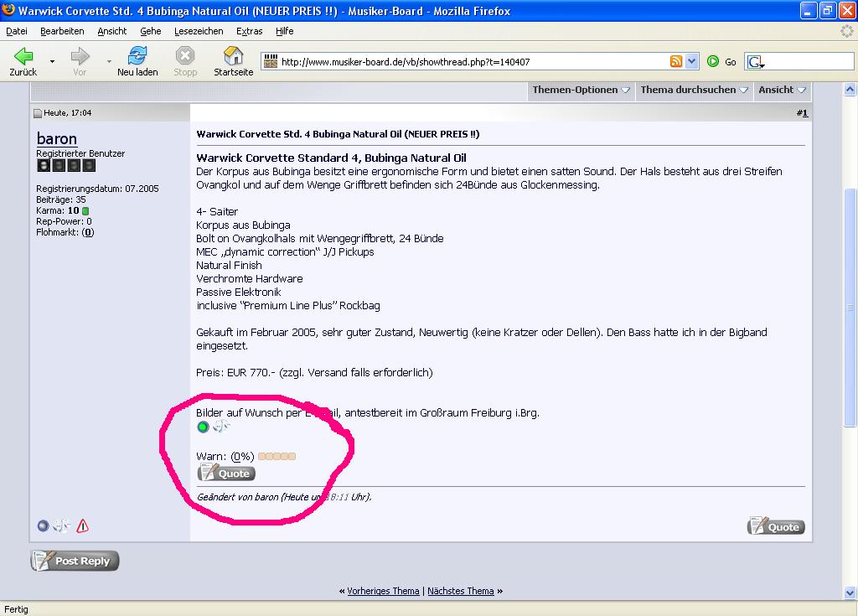Viewport: 858px width, 616px height.
Task: Click the scales icon below the post text
Action: tap(221, 426)
